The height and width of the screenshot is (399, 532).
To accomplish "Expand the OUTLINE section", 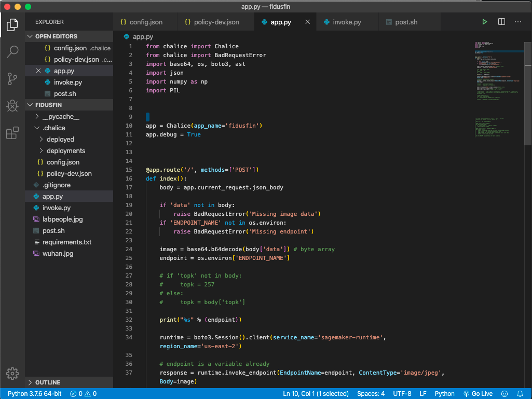I will click(x=48, y=382).
